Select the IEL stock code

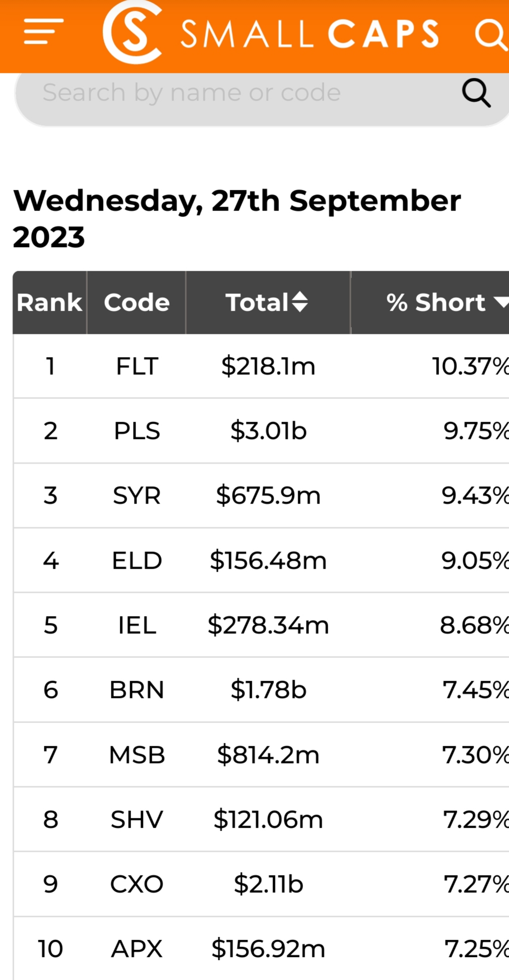[136, 625]
